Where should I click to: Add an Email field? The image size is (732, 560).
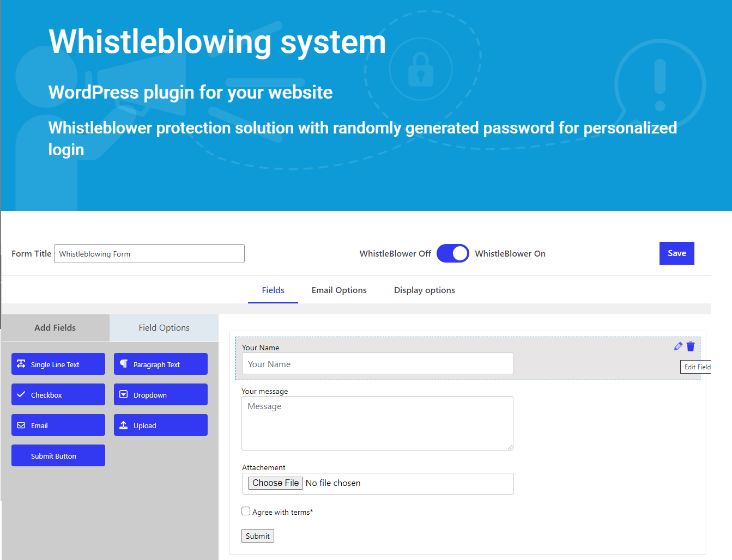click(x=58, y=425)
